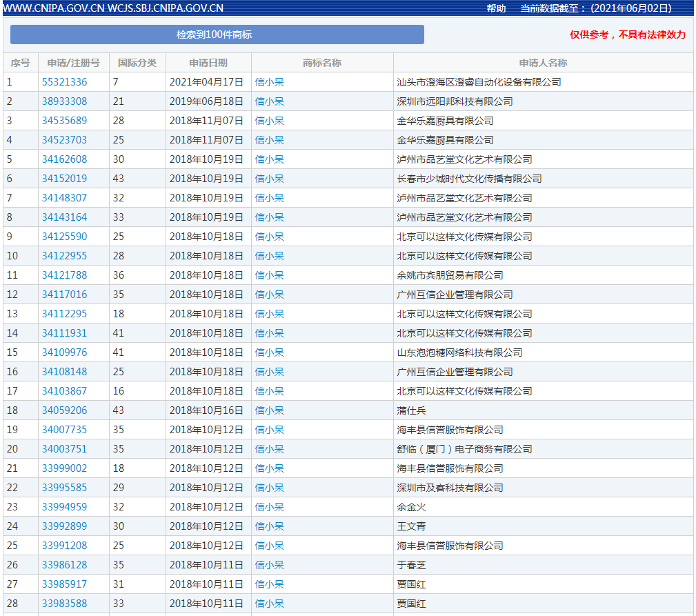Open application number 34108148
This screenshot has height=616, width=696.
[x=64, y=372]
